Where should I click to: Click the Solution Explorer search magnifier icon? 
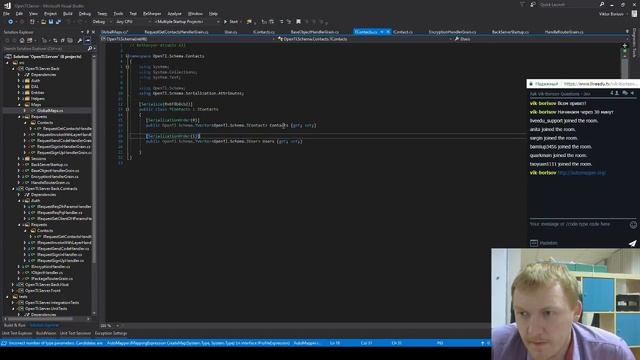(90, 49)
